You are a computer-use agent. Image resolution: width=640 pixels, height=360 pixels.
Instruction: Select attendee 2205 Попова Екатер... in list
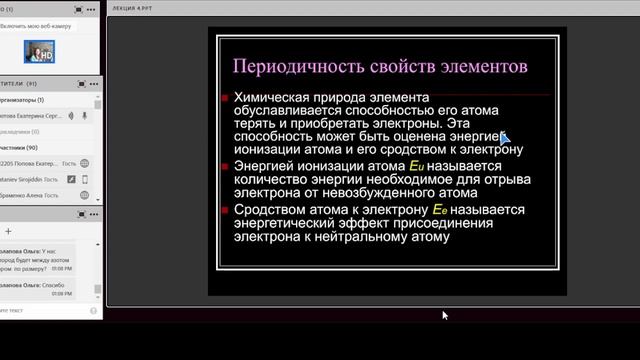pos(46,163)
